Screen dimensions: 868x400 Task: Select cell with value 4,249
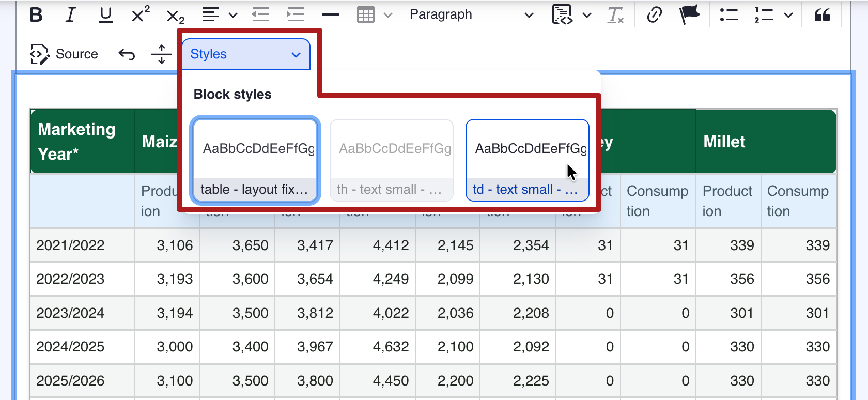(378, 279)
